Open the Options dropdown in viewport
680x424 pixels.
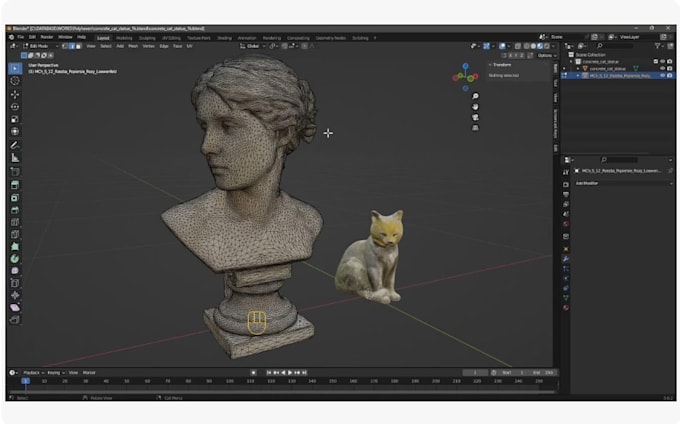546,55
